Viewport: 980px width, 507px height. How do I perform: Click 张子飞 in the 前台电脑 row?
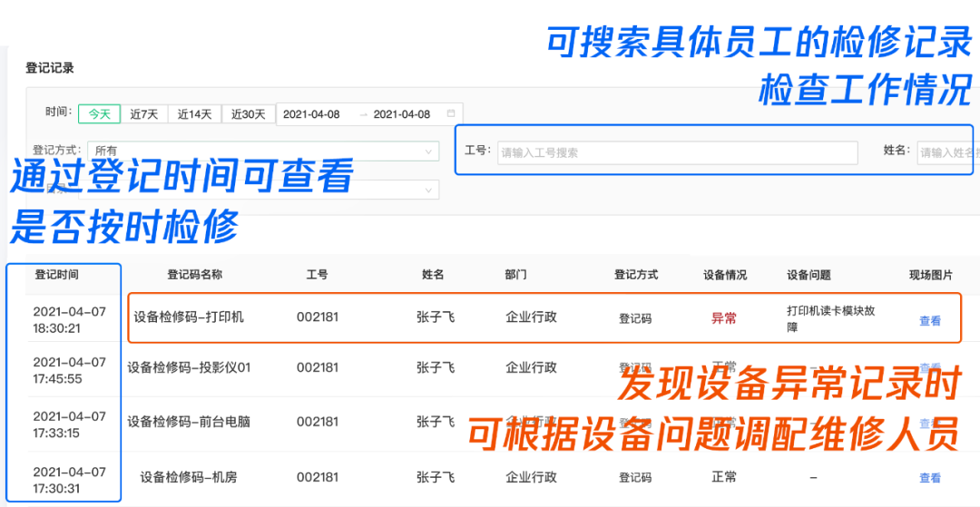coord(436,422)
